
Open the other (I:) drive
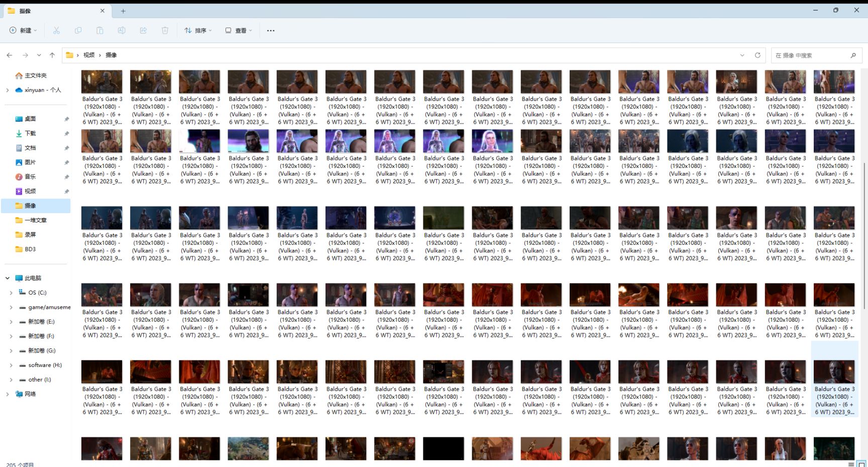pos(40,380)
